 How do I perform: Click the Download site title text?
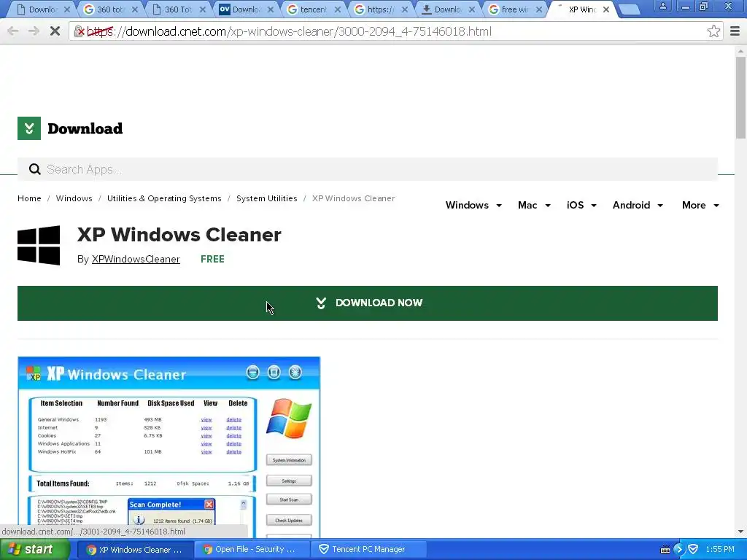[x=85, y=128]
